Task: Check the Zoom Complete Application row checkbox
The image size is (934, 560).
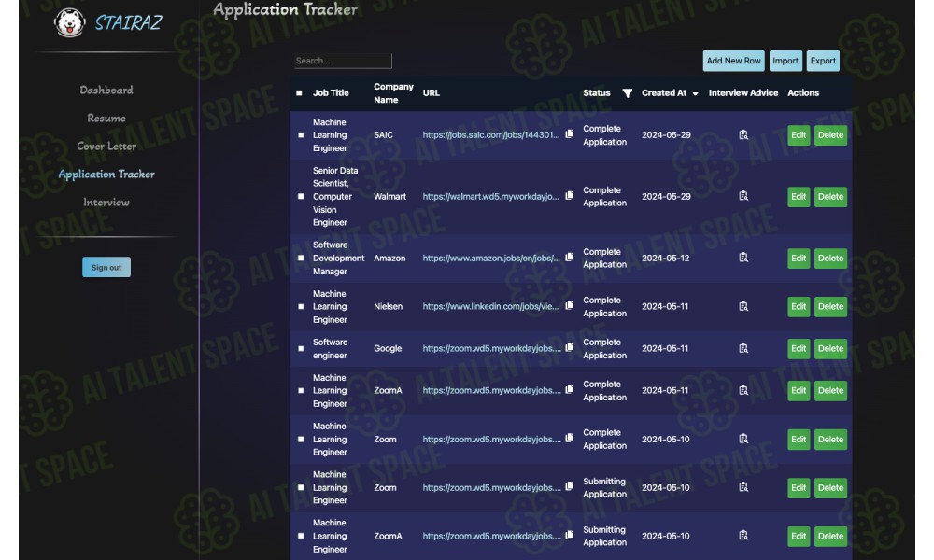Action: coord(301,440)
